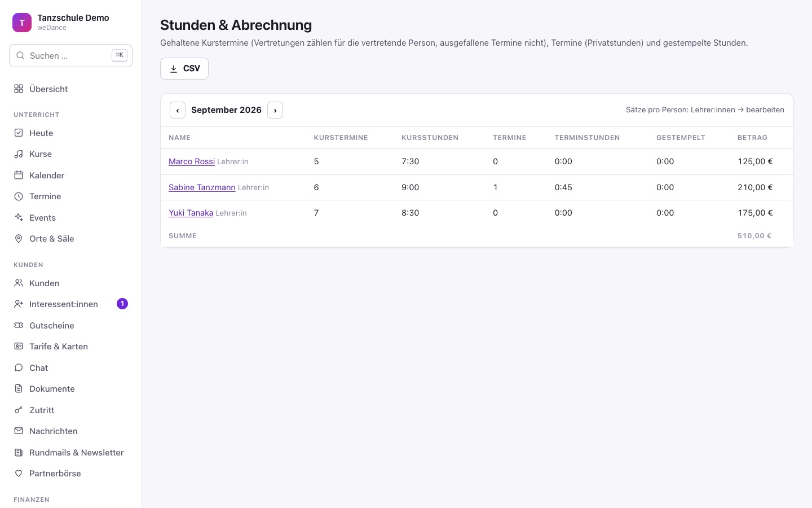Open the Gutscheine menu item
This screenshot has width=812, height=508.
(70, 326)
